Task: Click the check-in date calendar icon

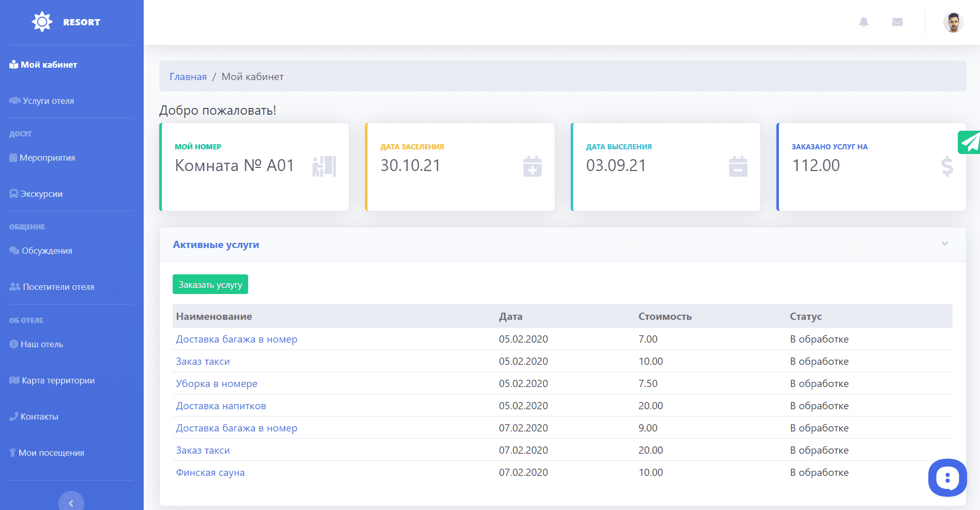Action: tap(532, 166)
